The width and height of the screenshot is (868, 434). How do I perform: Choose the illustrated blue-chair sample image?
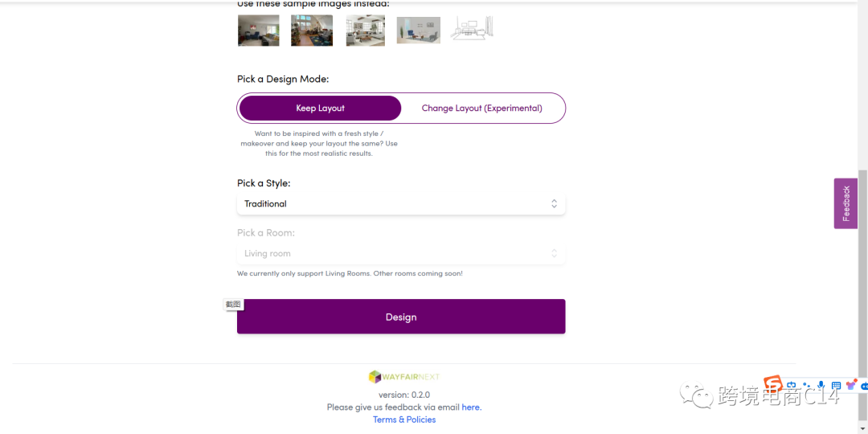click(x=418, y=31)
